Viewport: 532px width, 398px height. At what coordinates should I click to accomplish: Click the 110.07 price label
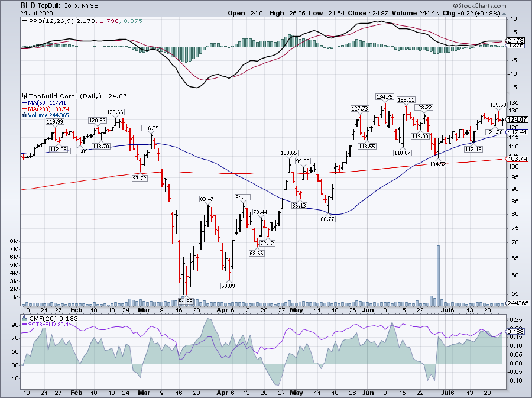point(403,153)
